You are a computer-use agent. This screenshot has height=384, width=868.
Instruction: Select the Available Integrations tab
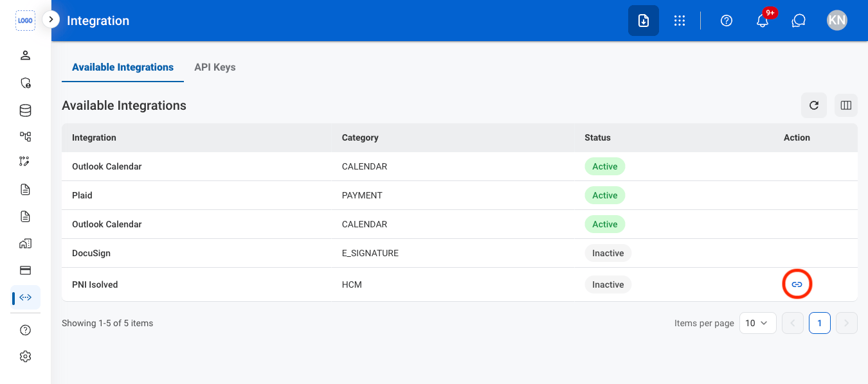(123, 67)
